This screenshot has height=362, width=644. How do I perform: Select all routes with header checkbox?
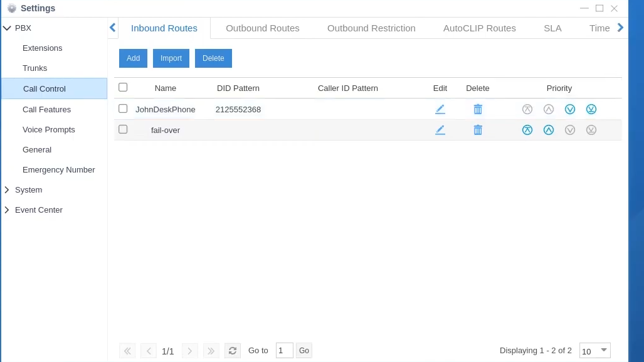123,87
